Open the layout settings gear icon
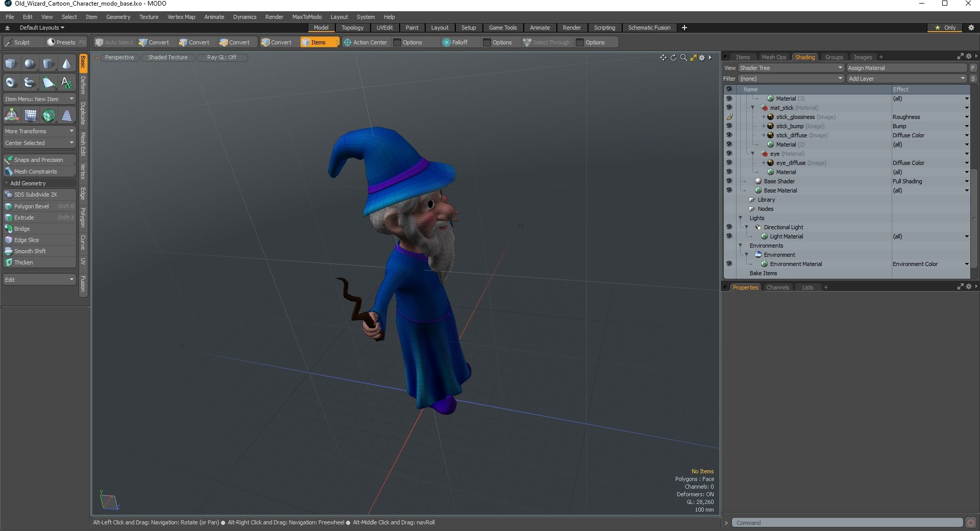 click(x=971, y=28)
